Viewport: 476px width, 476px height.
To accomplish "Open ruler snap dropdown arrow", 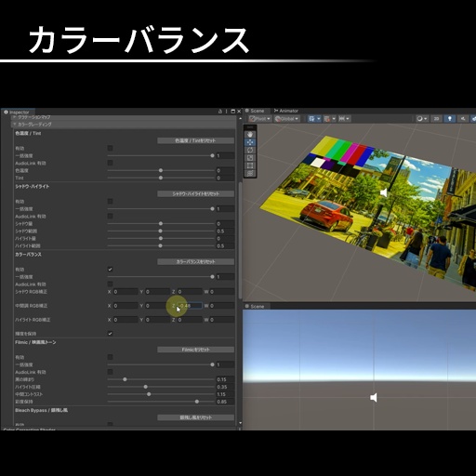I will [348, 119].
